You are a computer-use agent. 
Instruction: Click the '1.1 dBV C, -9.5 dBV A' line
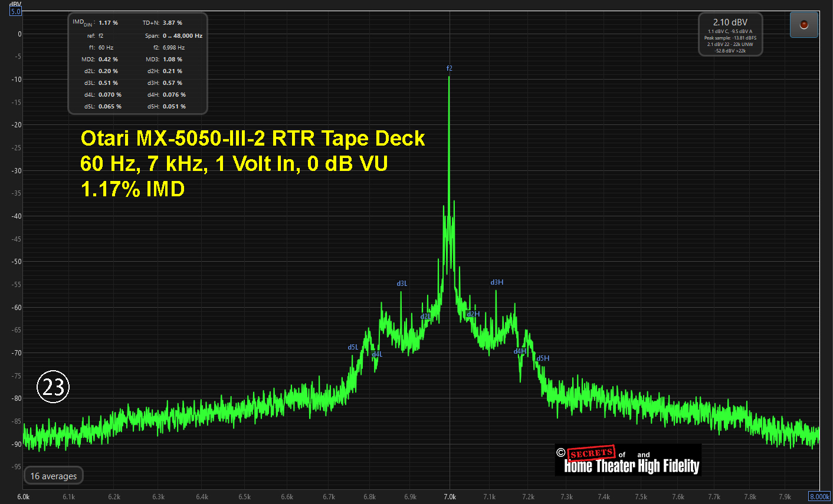pos(730,31)
